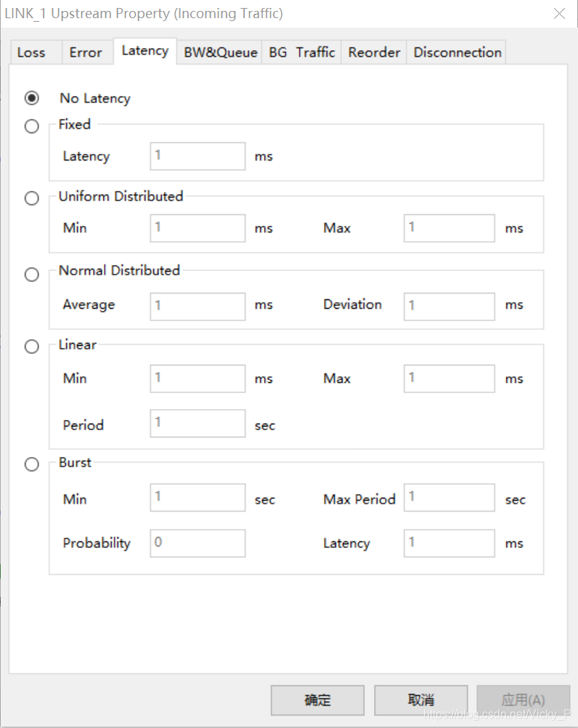The image size is (578, 728).
Task: Click the 取消 (Cancel) button
Action: [x=420, y=700]
